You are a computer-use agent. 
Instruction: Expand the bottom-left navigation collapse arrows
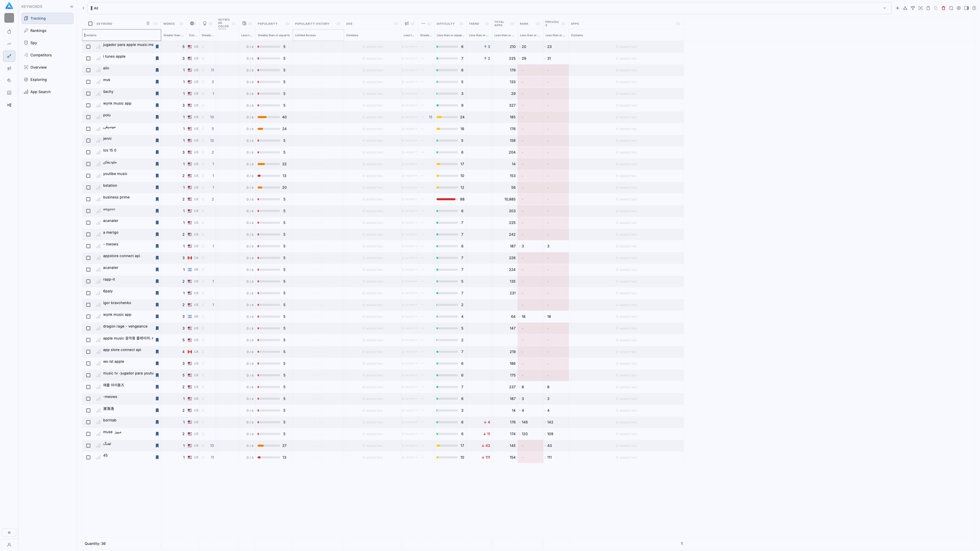(9, 532)
